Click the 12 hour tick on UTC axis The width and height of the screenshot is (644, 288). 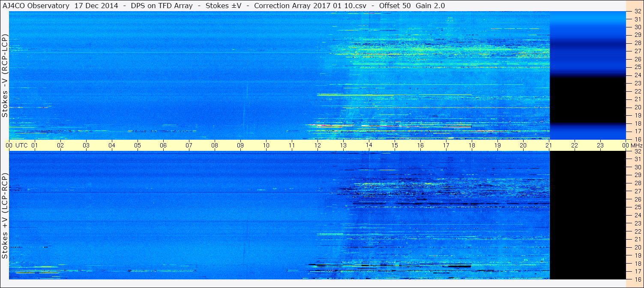click(x=318, y=145)
